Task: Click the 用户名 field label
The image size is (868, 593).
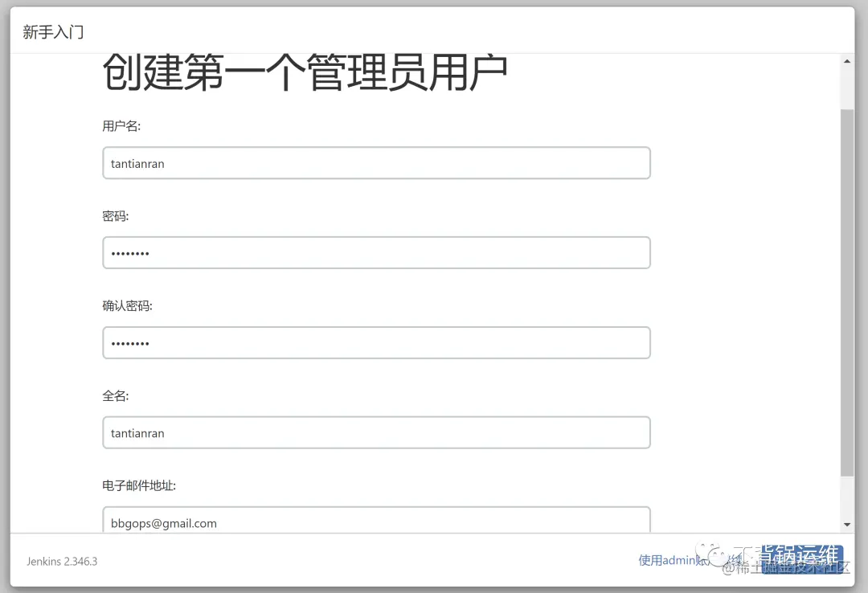Action: click(116, 126)
